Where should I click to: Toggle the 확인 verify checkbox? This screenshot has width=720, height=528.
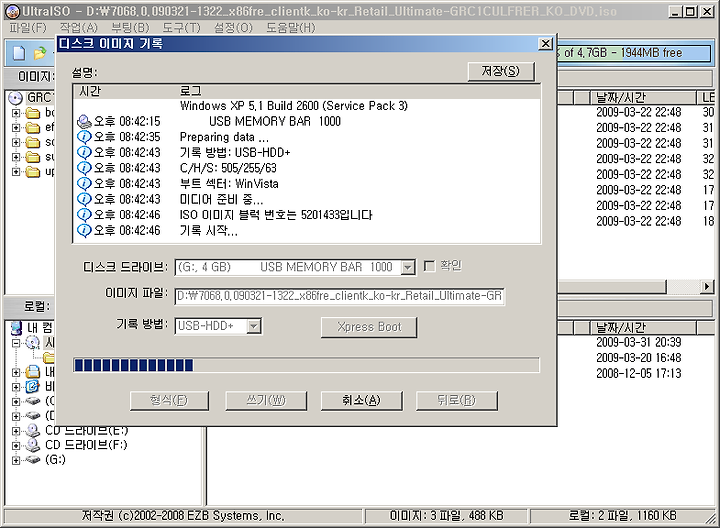(x=429, y=266)
